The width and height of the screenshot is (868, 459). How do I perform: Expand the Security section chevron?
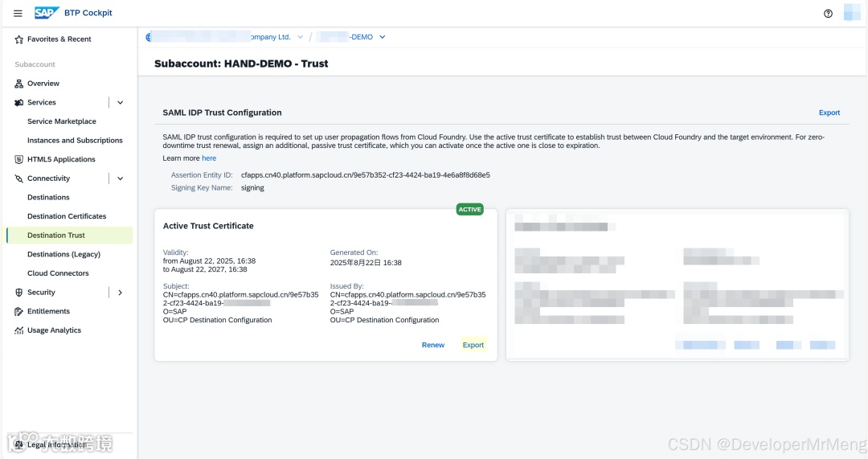coord(120,293)
